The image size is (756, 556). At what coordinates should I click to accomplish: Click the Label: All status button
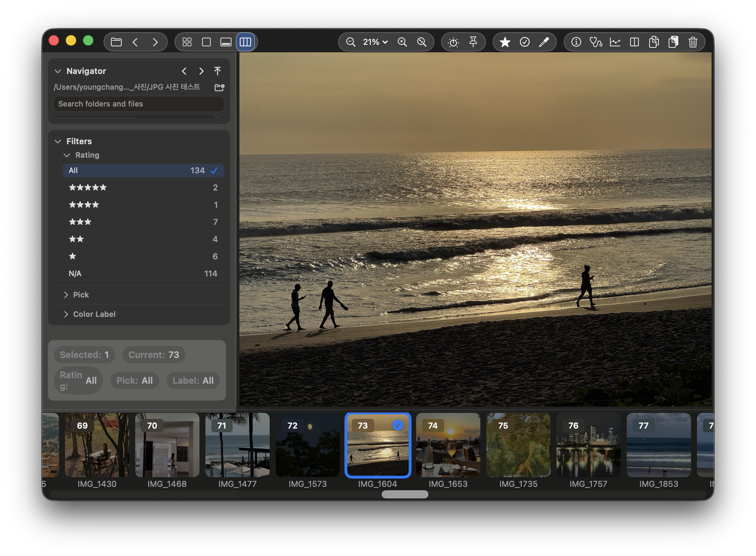tap(193, 380)
